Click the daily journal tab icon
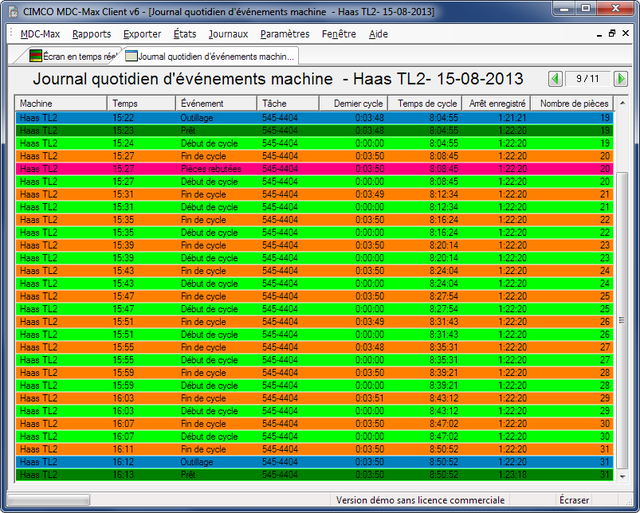 pyautogui.click(x=131, y=56)
